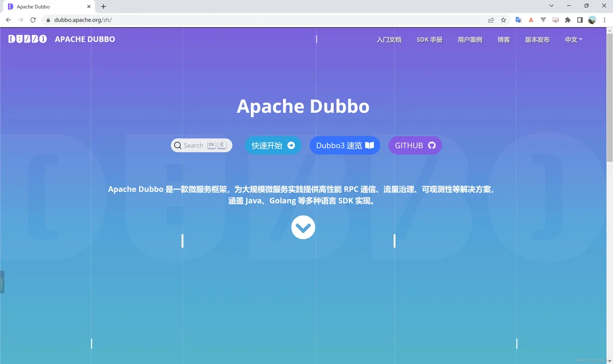Click the bookmark folder extension icon
This screenshot has height=364, width=613.
[x=555, y=20]
